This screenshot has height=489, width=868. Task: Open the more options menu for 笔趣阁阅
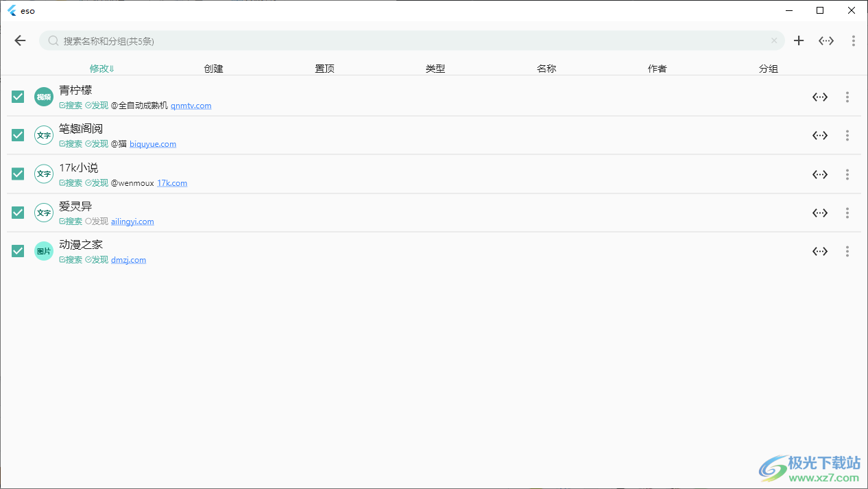(x=847, y=135)
